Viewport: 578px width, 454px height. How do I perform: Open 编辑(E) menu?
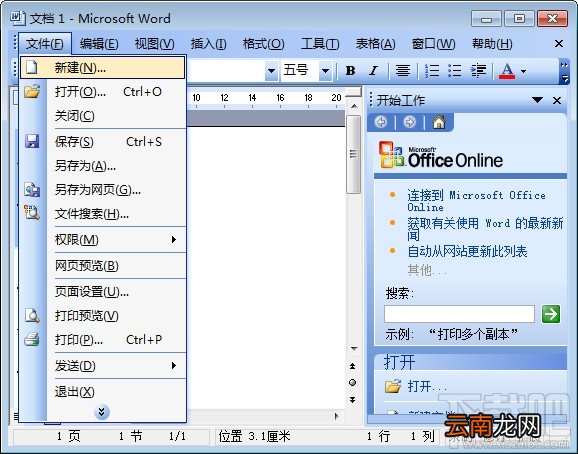coord(99,44)
